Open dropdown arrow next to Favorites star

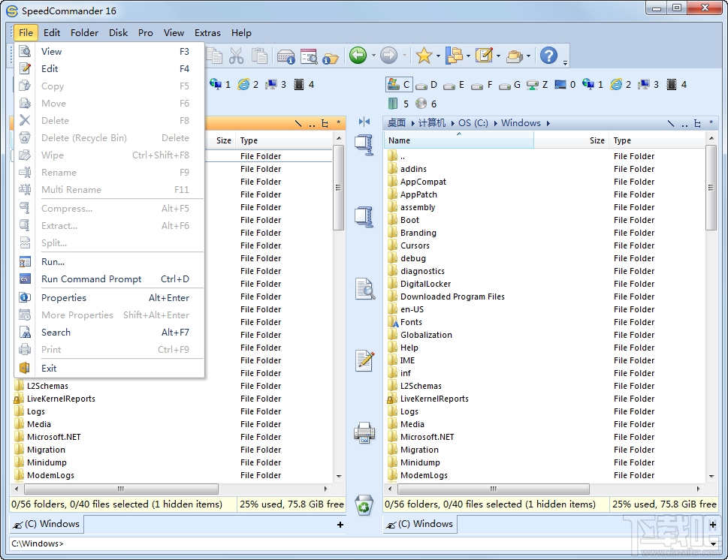pos(438,56)
